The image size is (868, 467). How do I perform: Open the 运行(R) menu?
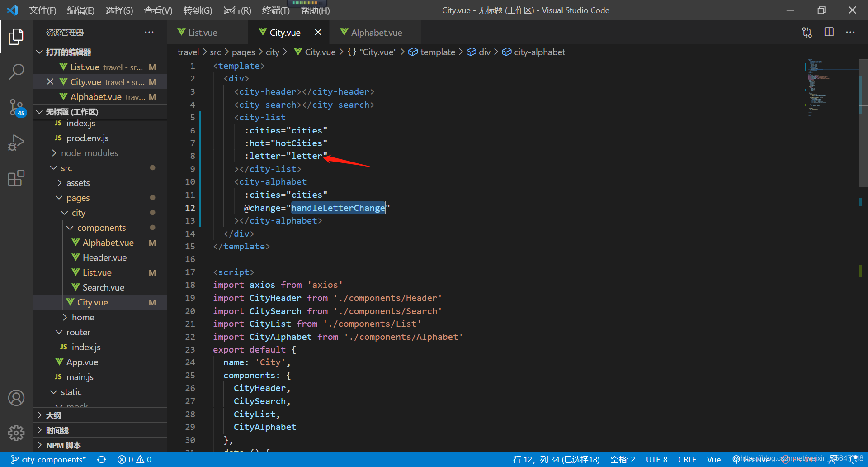pyautogui.click(x=237, y=10)
